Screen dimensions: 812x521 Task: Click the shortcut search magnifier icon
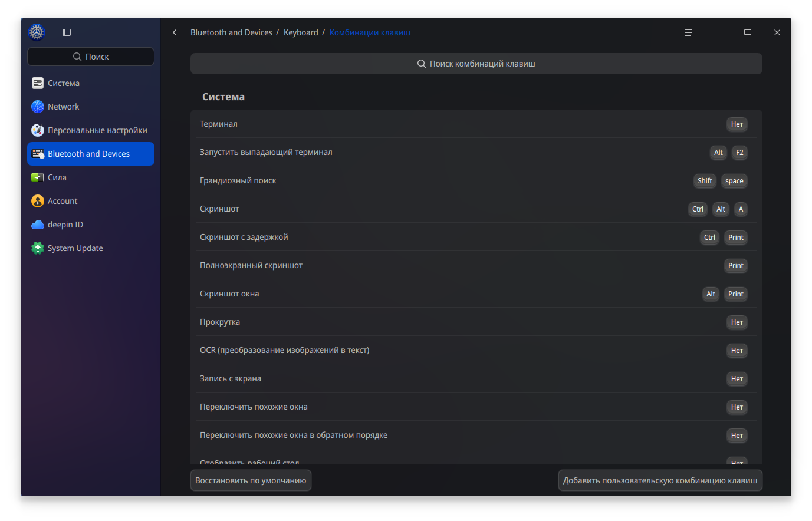point(422,64)
